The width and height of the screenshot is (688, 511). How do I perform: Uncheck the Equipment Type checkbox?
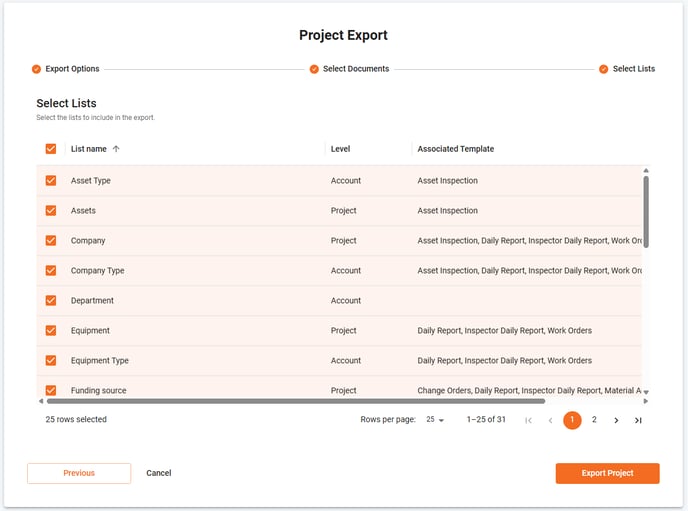click(51, 361)
